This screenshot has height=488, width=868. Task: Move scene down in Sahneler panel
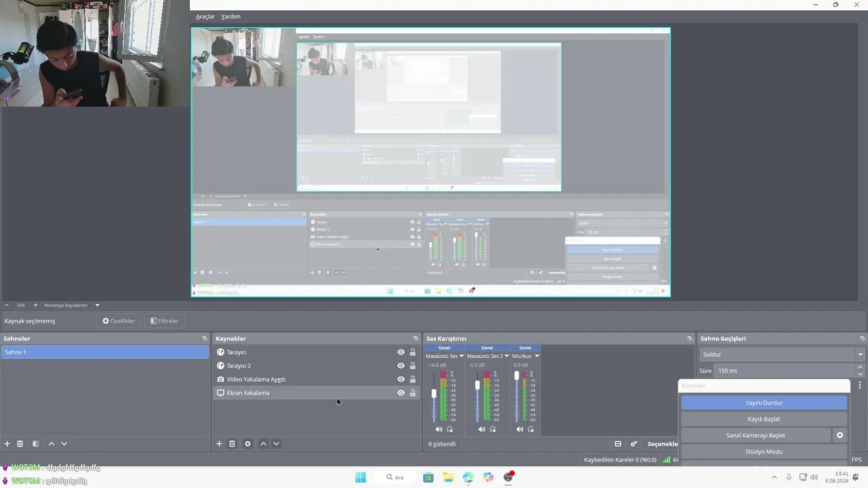64,444
